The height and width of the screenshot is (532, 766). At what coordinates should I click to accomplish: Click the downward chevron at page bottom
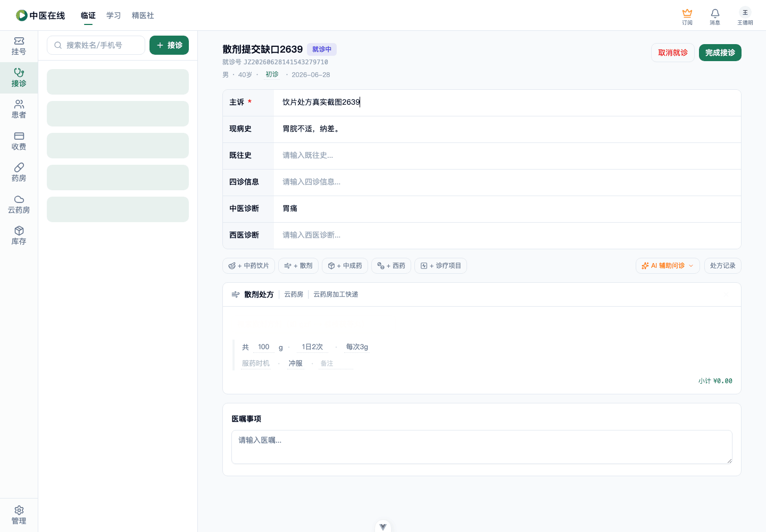(383, 527)
